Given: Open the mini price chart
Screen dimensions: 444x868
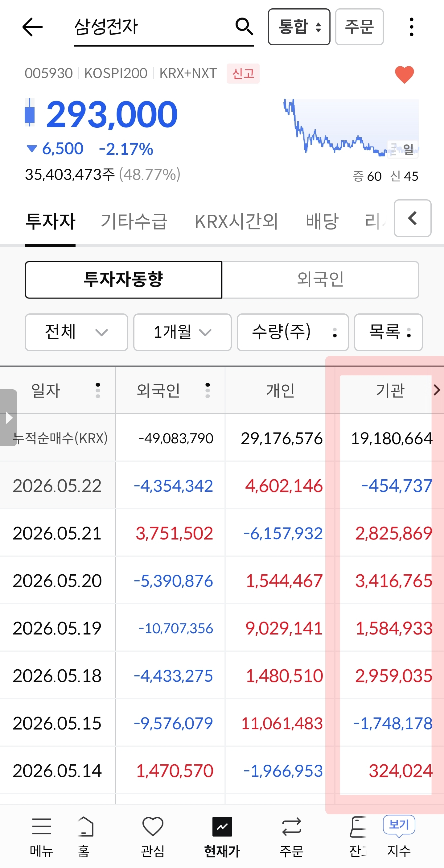Looking at the screenshot, I should click(351, 128).
